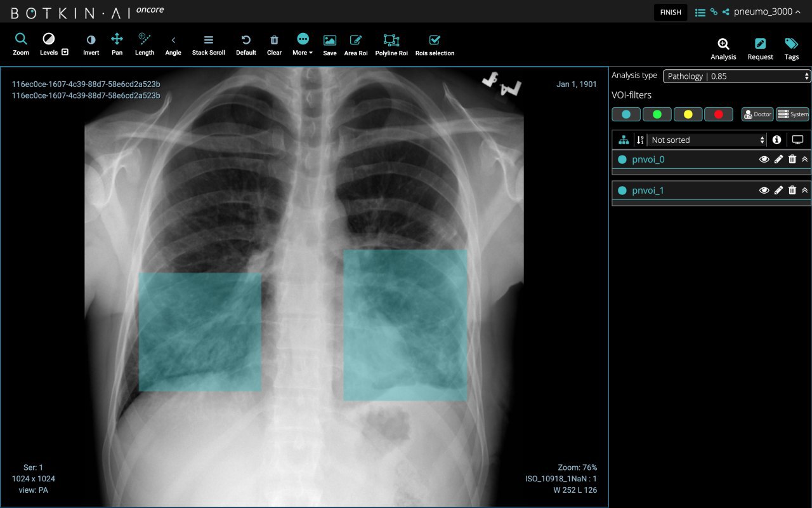Choose the Length measurement tool
812x508 pixels.
[x=145, y=44]
